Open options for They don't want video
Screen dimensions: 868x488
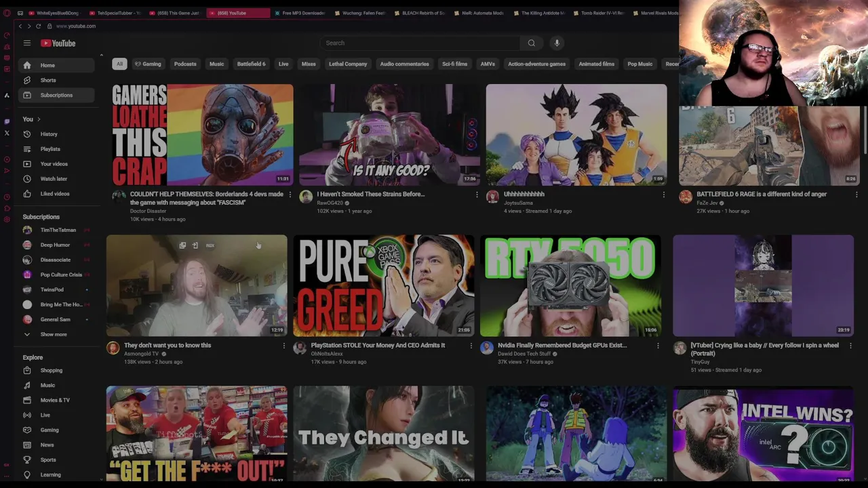(x=284, y=346)
